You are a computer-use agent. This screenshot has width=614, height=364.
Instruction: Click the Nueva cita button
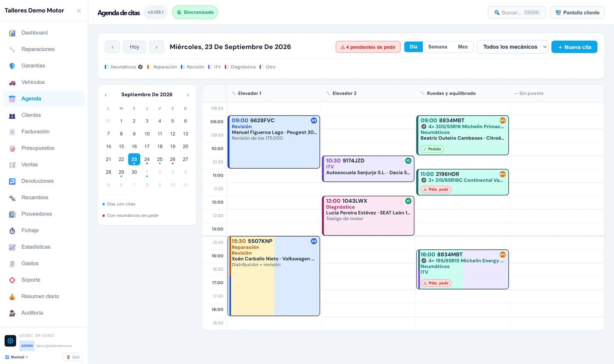click(x=575, y=47)
